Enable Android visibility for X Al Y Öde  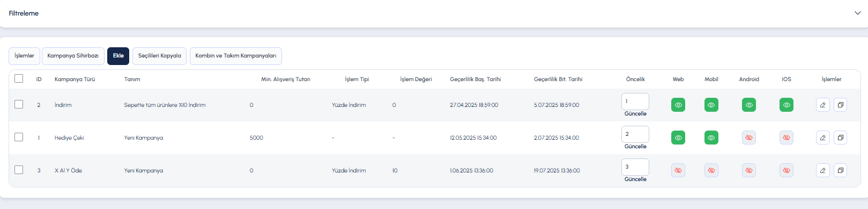[749, 170]
